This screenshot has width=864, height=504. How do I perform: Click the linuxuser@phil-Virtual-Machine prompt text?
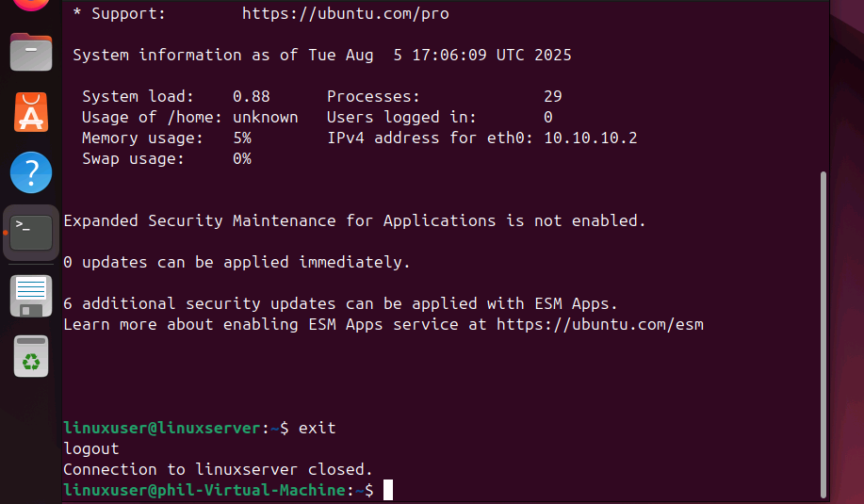pos(204,490)
